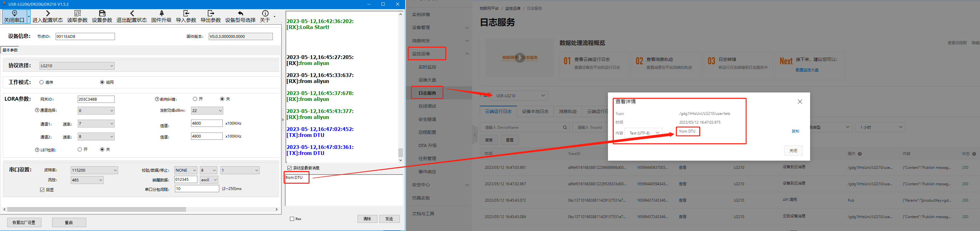980x231 pixels.
Task: Click the 导出参数 export parameters icon
Action: pyautogui.click(x=211, y=13)
